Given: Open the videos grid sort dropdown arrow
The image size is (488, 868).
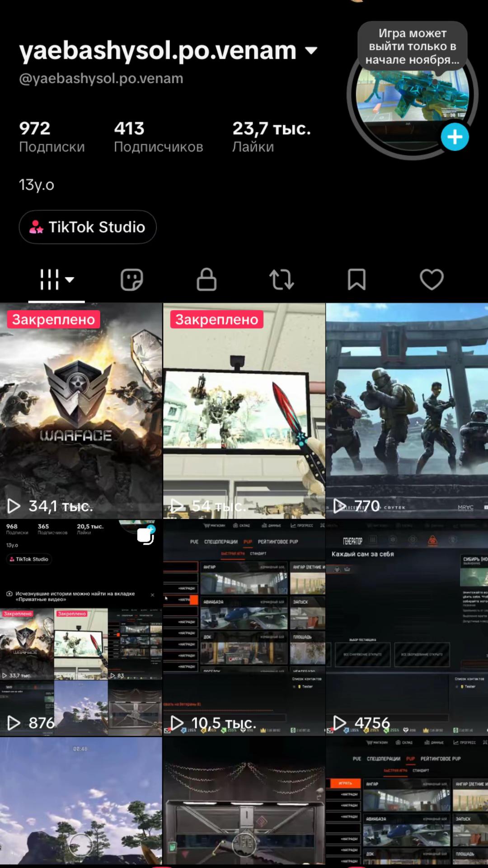Looking at the screenshot, I should 70,279.
